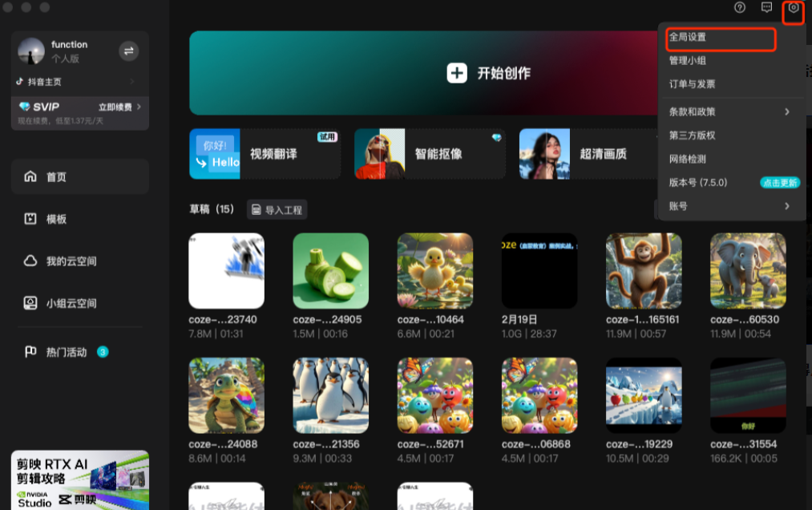Click the account switch arrows icon

128,51
